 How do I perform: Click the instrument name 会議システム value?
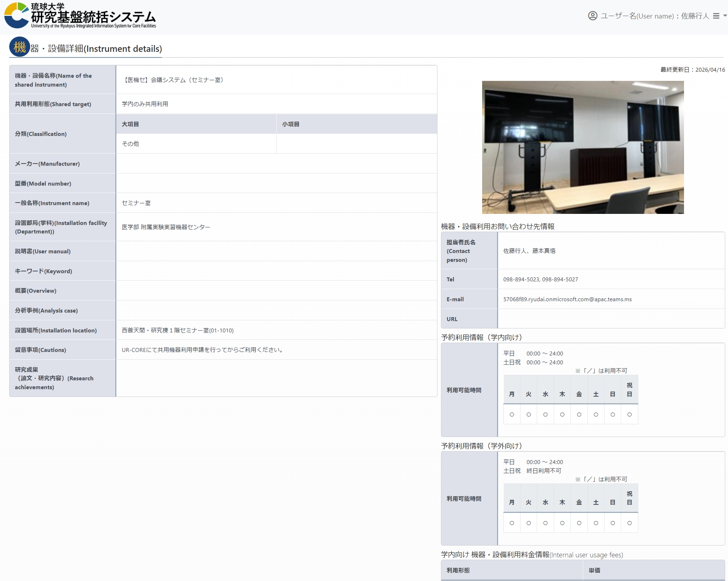click(173, 80)
